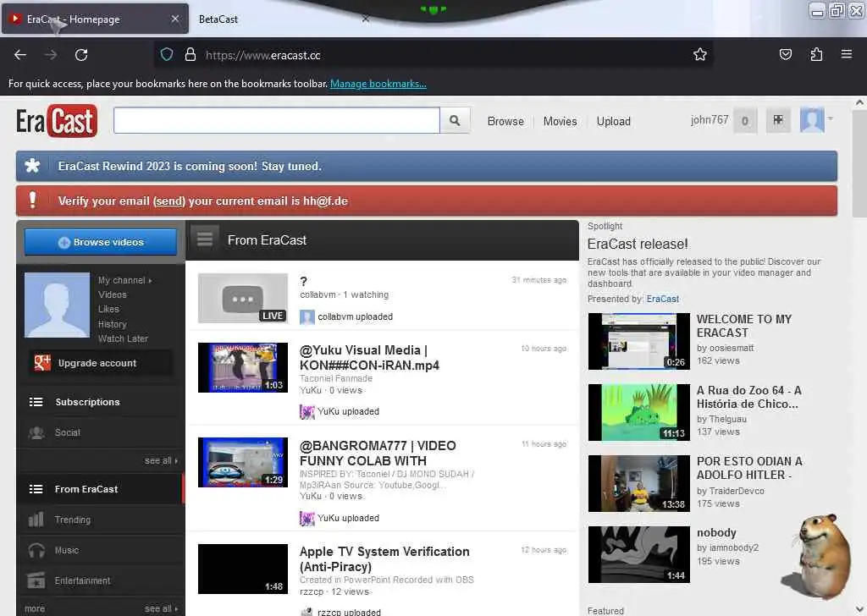Image resolution: width=867 pixels, height=616 pixels.
Task: Select the EraCast Homepage tab
Action: 95,19
